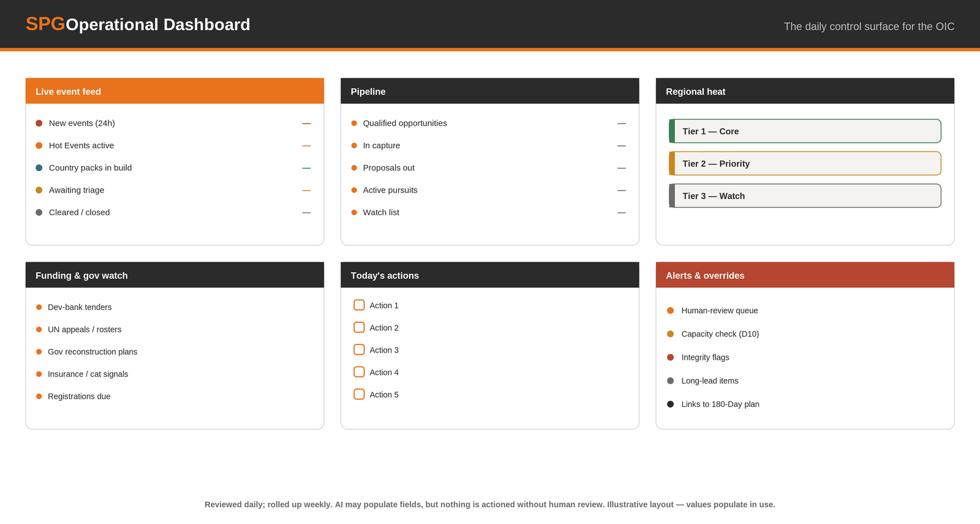
Task: Click the gray dot beside Long-lead items
Action: 670,381
